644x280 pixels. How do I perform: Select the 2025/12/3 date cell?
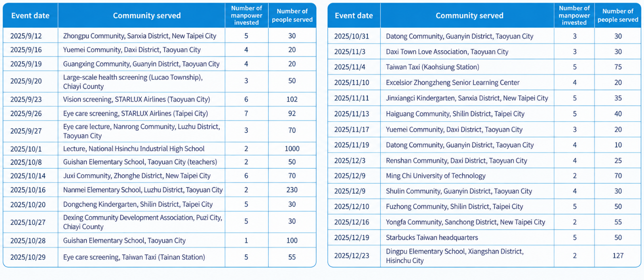tap(350, 161)
